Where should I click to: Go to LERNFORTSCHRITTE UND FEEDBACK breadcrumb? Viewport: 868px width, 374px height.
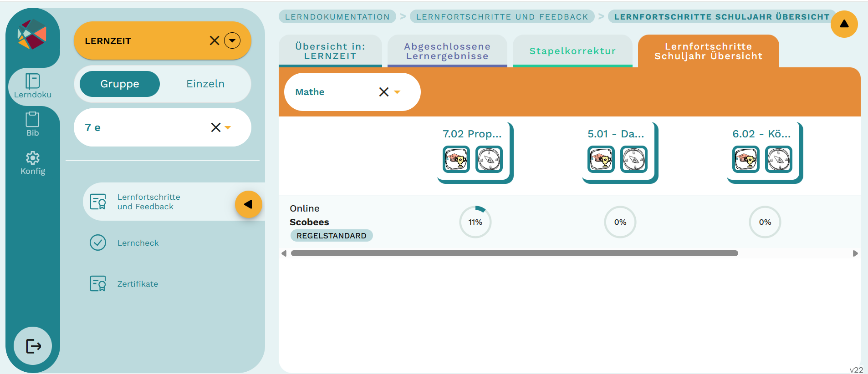502,17
